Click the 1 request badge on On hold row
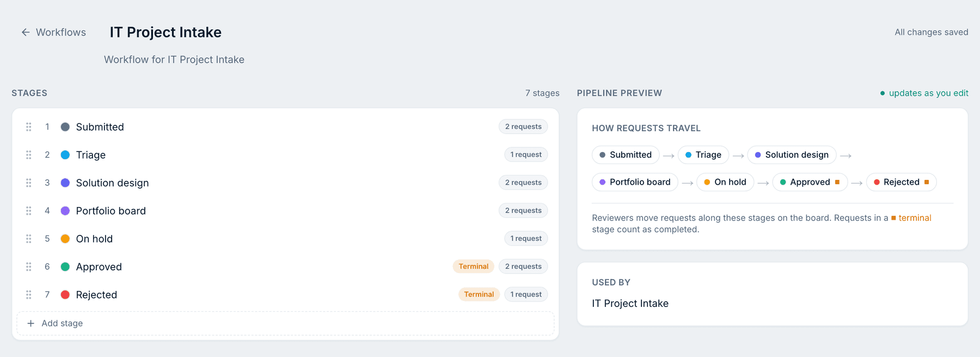The width and height of the screenshot is (980, 357). [526, 238]
